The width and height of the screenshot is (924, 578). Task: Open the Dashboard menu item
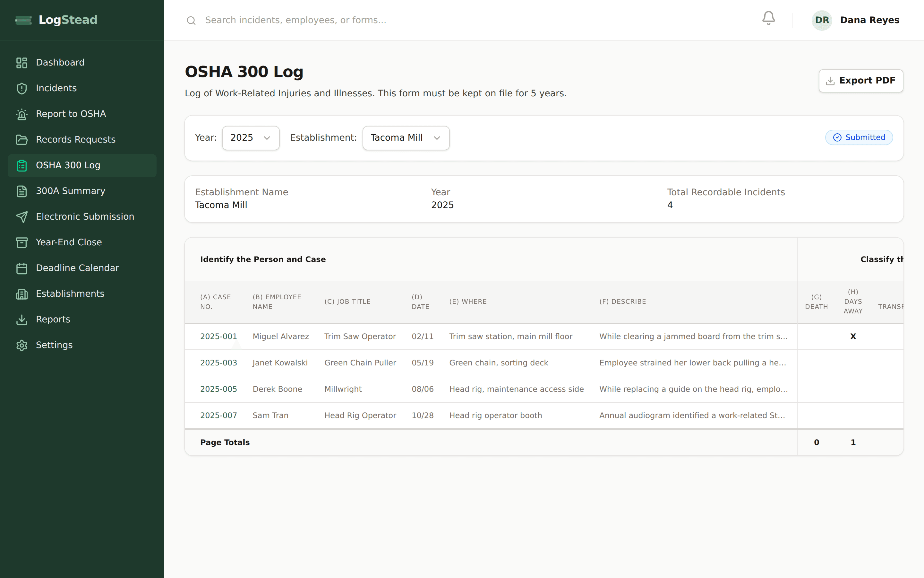coord(82,63)
